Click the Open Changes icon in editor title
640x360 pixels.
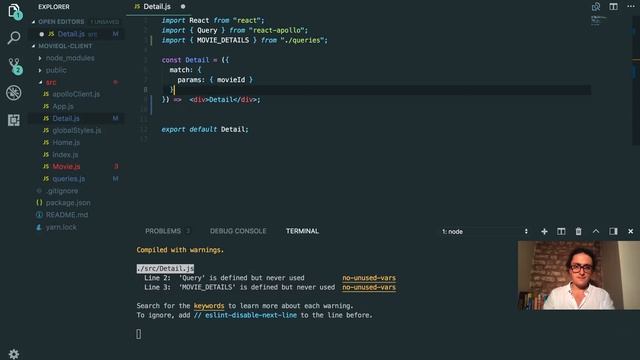(596, 7)
